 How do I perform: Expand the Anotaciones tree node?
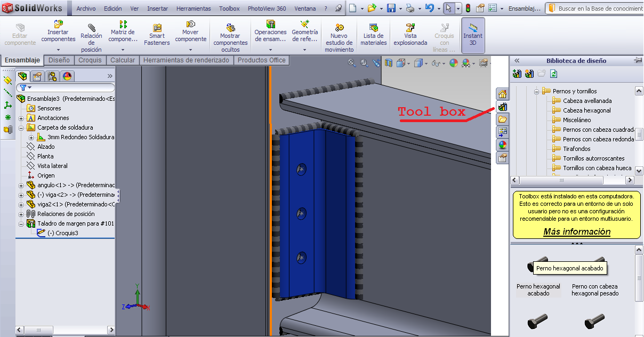coord(21,118)
